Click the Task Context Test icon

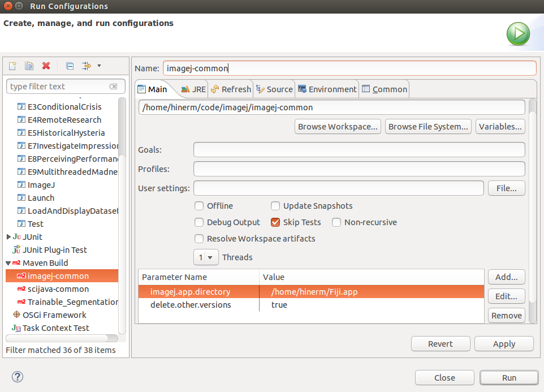click(16, 328)
